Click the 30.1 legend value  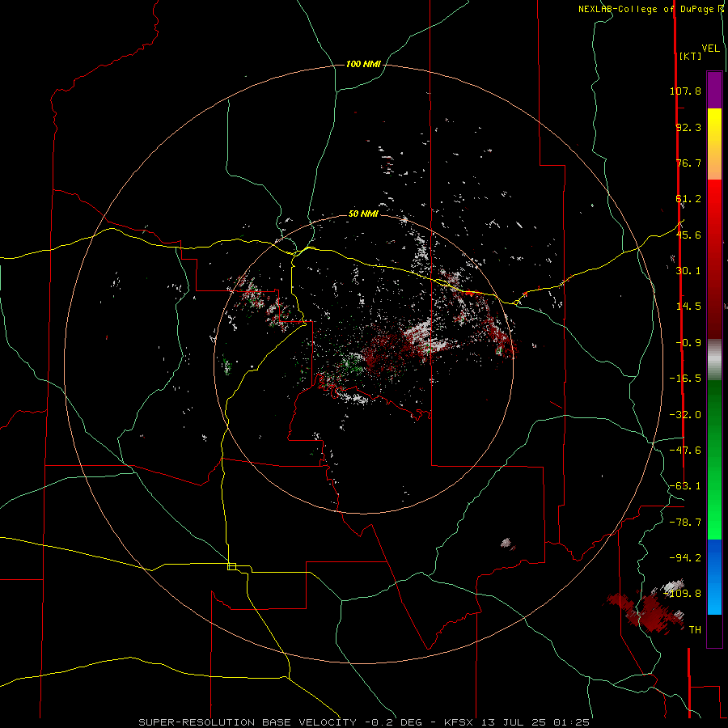click(688, 271)
